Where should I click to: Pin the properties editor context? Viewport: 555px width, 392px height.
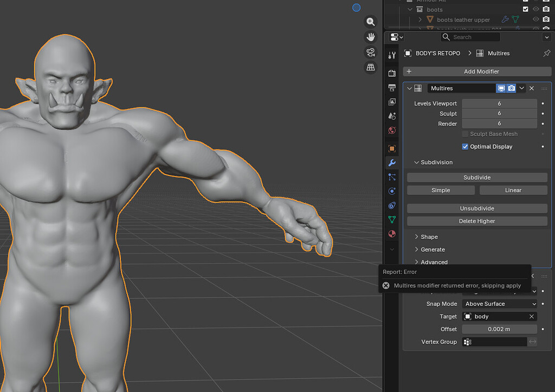(x=546, y=53)
